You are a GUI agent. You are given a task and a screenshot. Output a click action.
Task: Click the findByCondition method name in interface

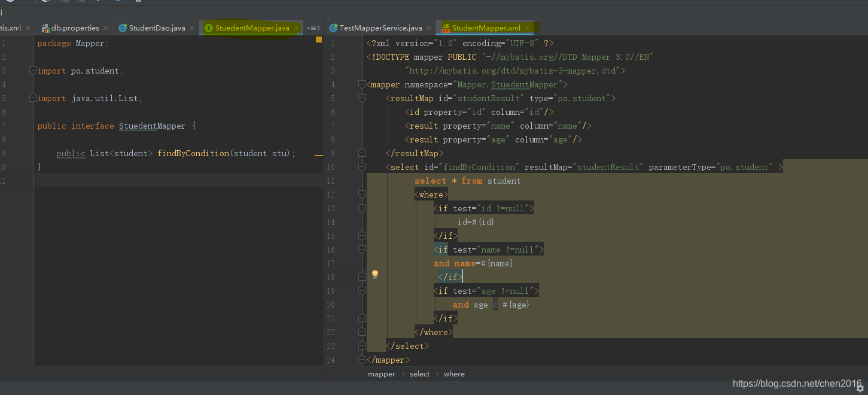tap(193, 153)
